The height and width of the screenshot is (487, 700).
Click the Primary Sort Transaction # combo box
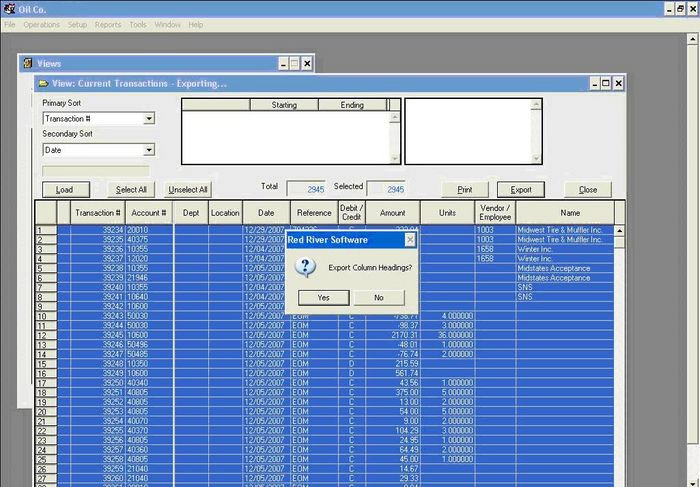click(99, 119)
